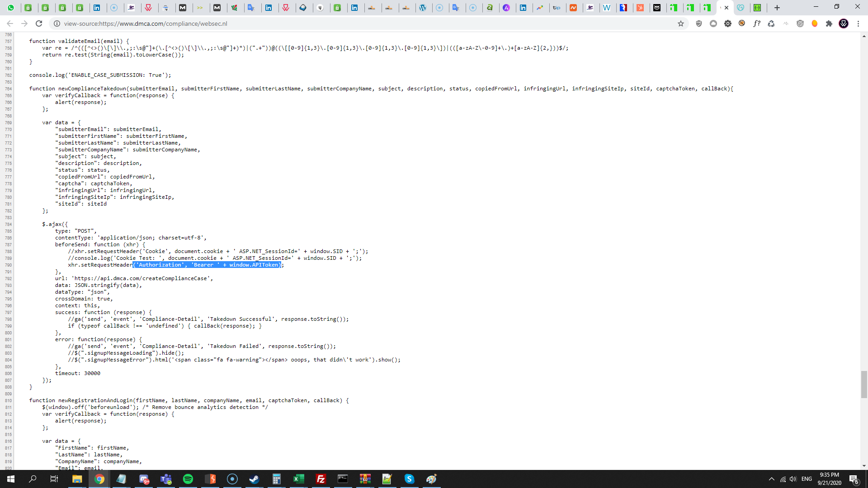Screen dimensions: 868x488
Task: Open the black gear extension icon
Action: pyautogui.click(x=728, y=23)
